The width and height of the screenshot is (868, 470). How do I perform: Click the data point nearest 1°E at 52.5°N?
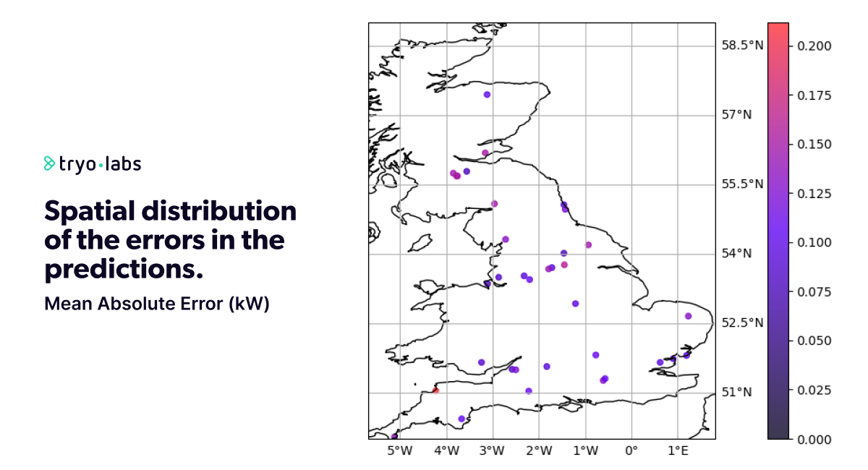point(688,316)
